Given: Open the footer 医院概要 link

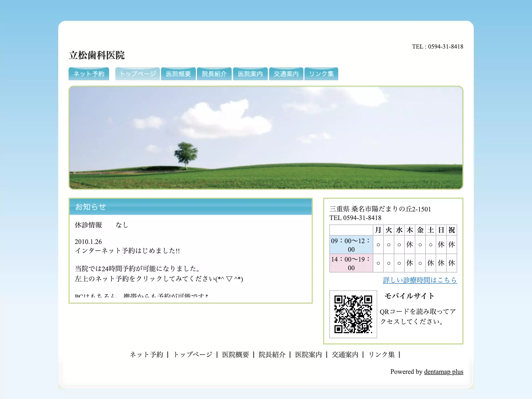Looking at the screenshot, I should click(x=236, y=355).
